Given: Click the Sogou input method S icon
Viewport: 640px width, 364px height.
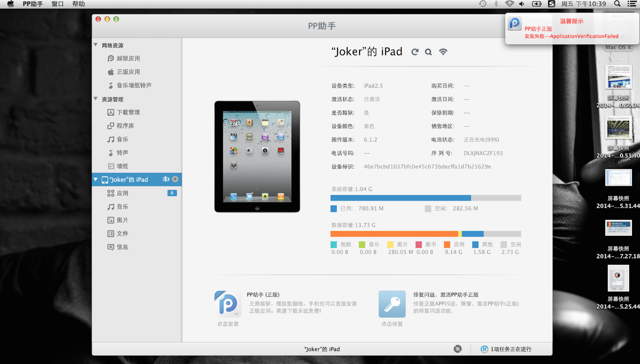Looking at the screenshot, I should tap(552, 4).
